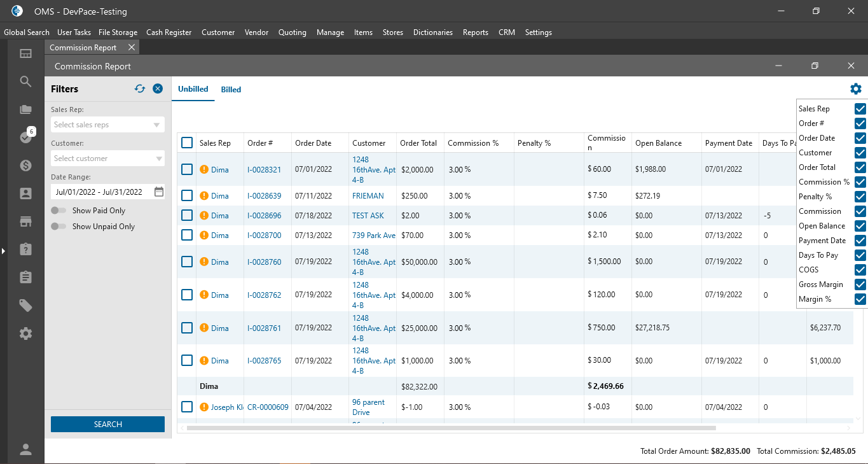This screenshot has width=868, height=464.
Task: Hide the Margin % column via its checkbox
Action: [860, 299]
